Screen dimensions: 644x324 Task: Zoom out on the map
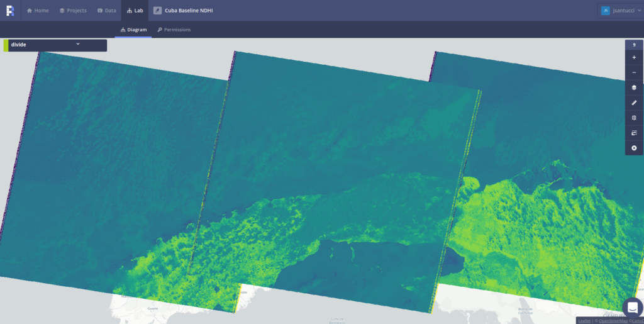[634, 72]
